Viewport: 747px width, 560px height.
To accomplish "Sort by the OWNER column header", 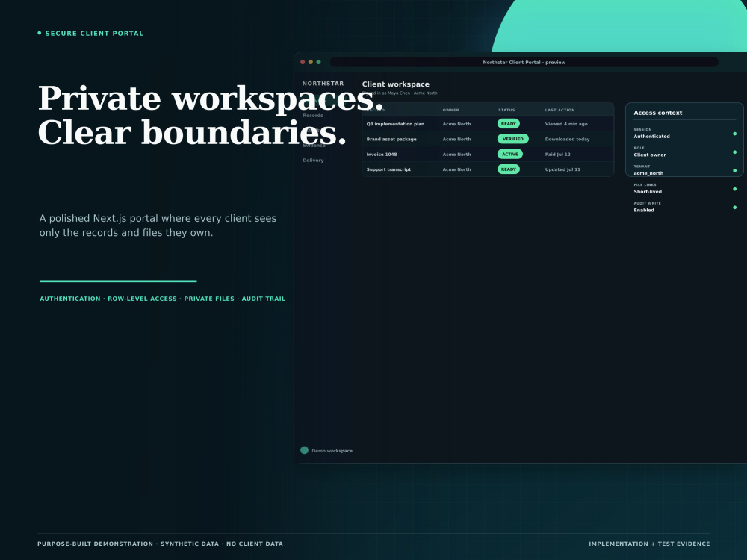I will (450, 110).
